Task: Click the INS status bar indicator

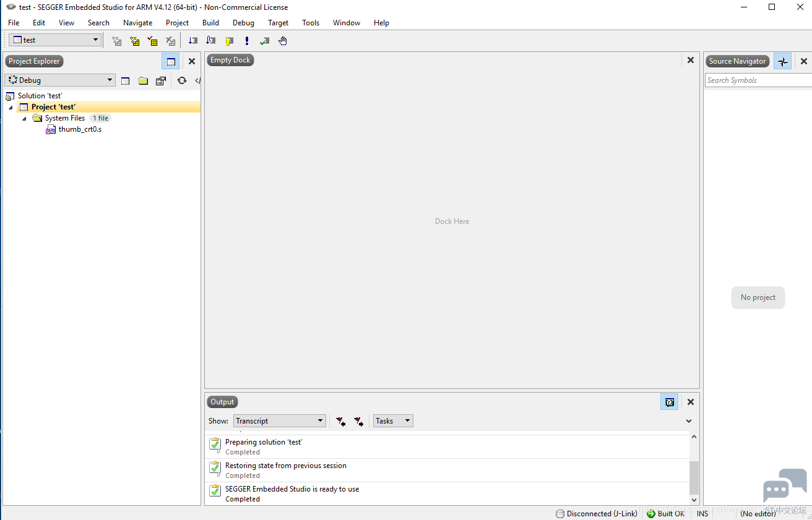Action: tap(702, 514)
